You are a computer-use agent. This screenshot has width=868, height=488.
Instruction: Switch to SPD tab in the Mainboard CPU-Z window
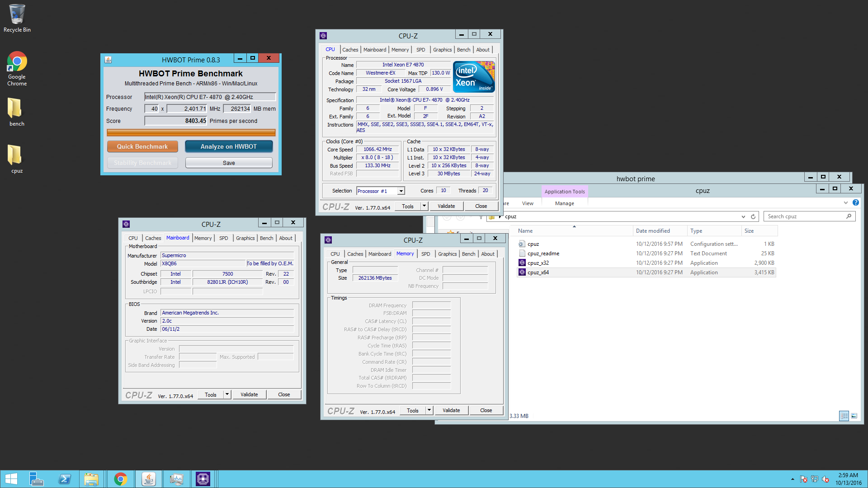[223, 238]
